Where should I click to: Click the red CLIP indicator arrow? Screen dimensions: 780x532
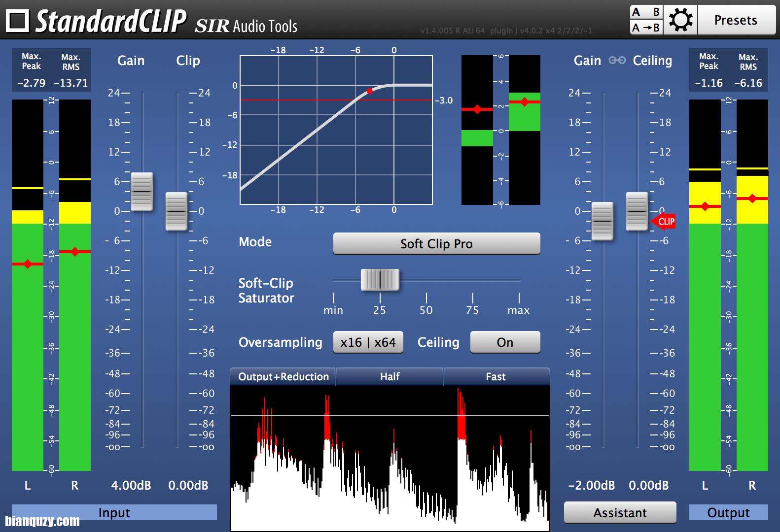click(x=663, y=221)
